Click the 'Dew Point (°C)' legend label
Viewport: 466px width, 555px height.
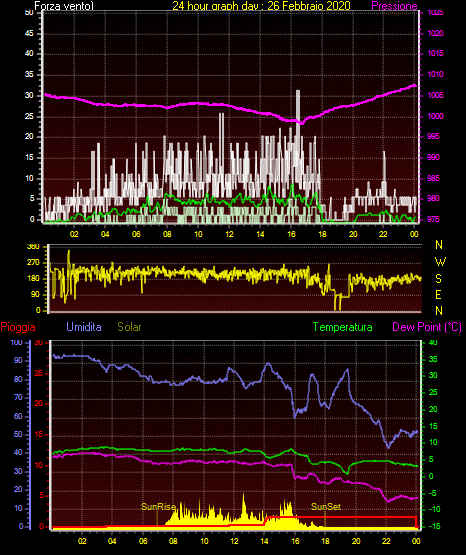tap(427, 327)
